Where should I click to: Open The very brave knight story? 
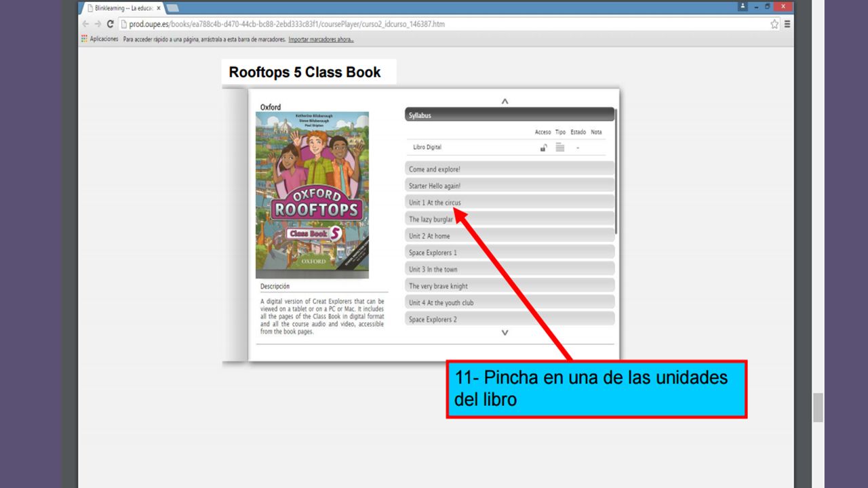[x=509, y=286]
